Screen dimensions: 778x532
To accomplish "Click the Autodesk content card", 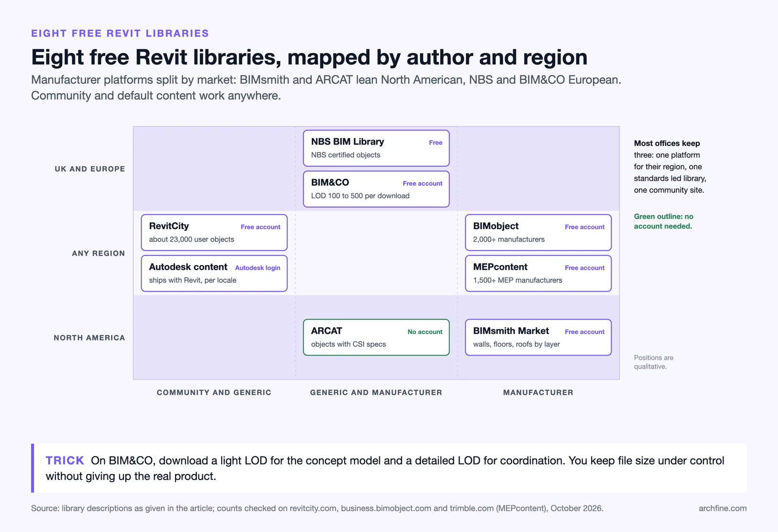I will [x=214, y=273].
